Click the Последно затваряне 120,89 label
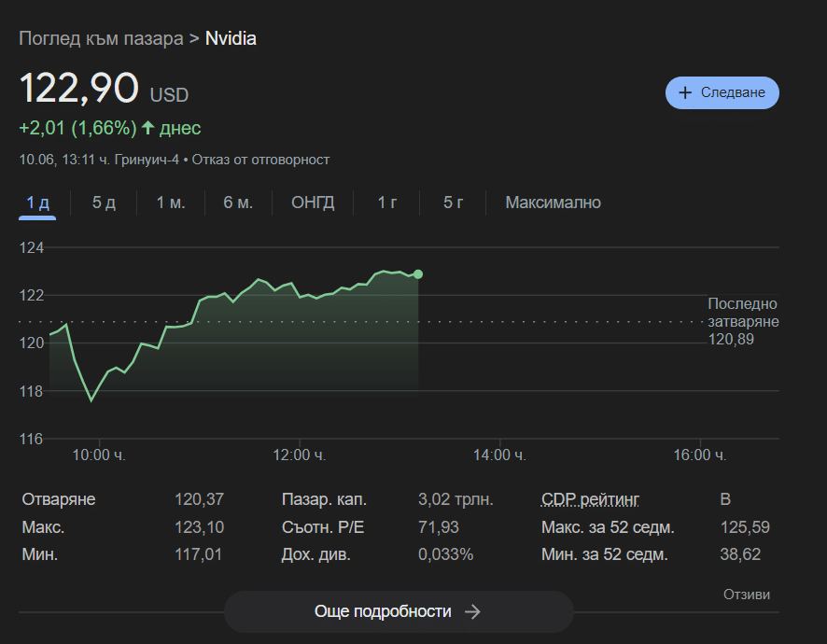Screen dimensions: 827x644 [743, 321]
